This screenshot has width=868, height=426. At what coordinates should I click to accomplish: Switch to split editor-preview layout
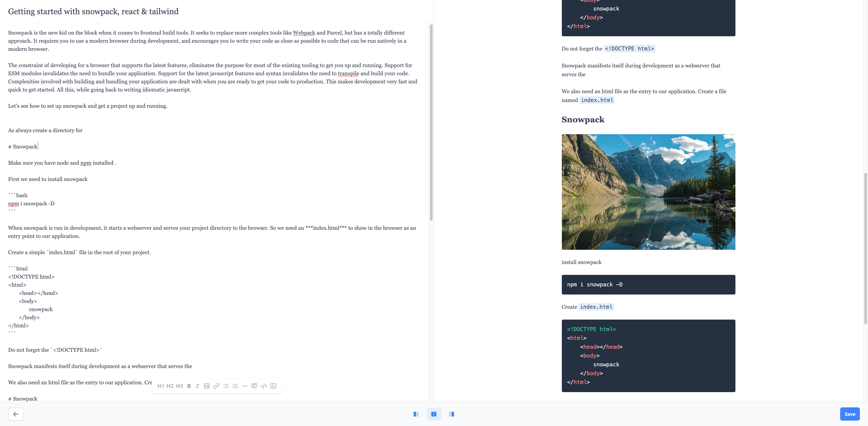434,414
